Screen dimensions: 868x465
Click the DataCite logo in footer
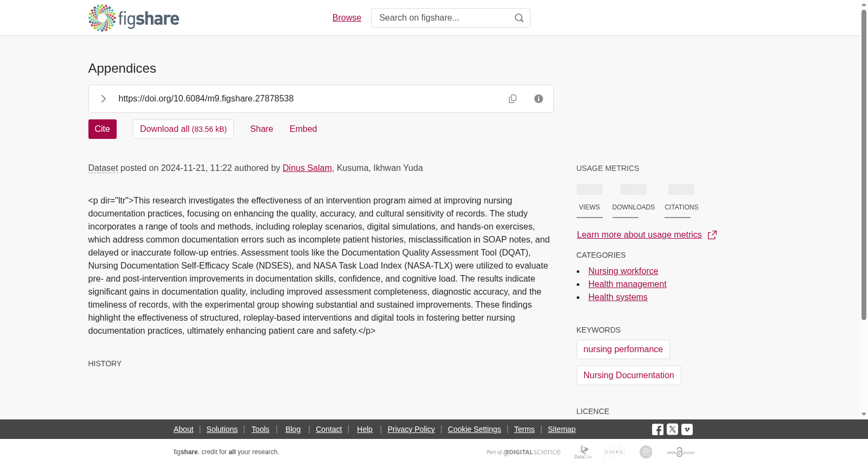pyautogui.click(x=583, y=452)
